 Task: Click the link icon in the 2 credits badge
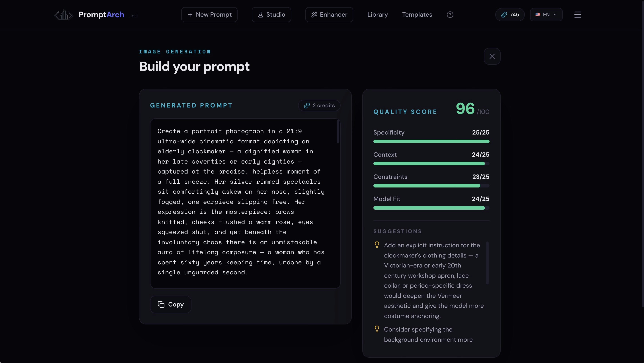(x=307, y=105)
